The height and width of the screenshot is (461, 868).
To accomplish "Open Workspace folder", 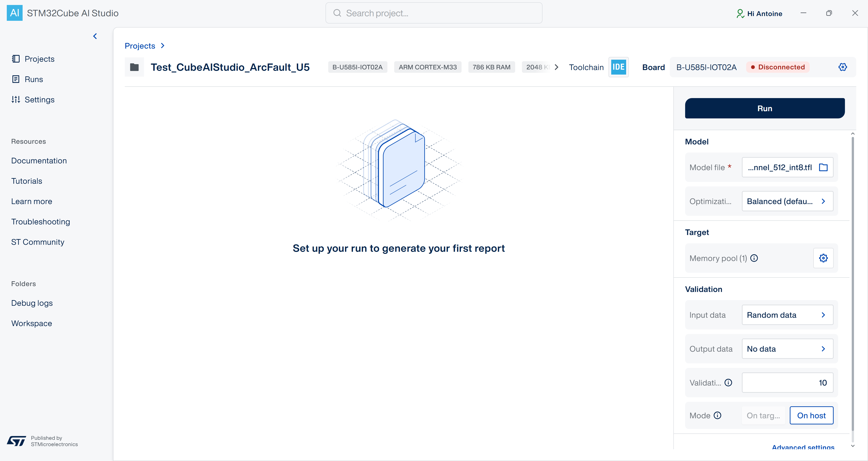I will click(32, 323).
